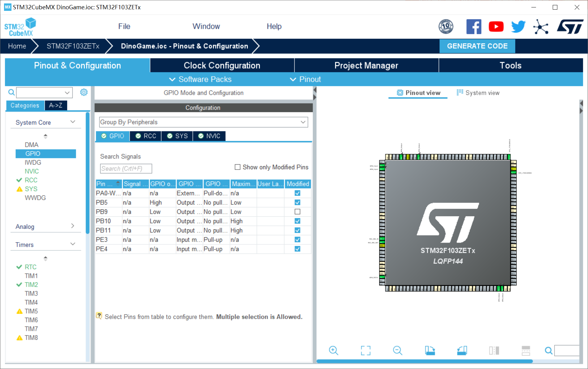Click the ST logo icon
This screenshot has width=588, height=369.
(570, 27)
